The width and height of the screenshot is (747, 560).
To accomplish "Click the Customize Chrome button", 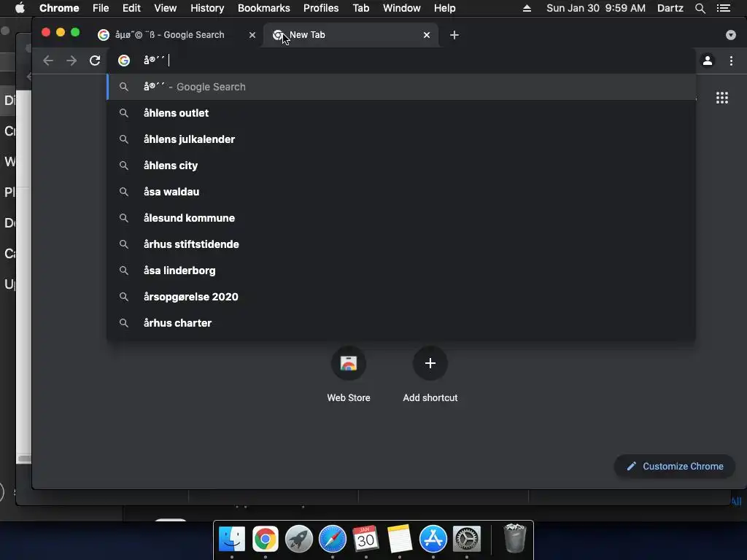I will 675,466.
